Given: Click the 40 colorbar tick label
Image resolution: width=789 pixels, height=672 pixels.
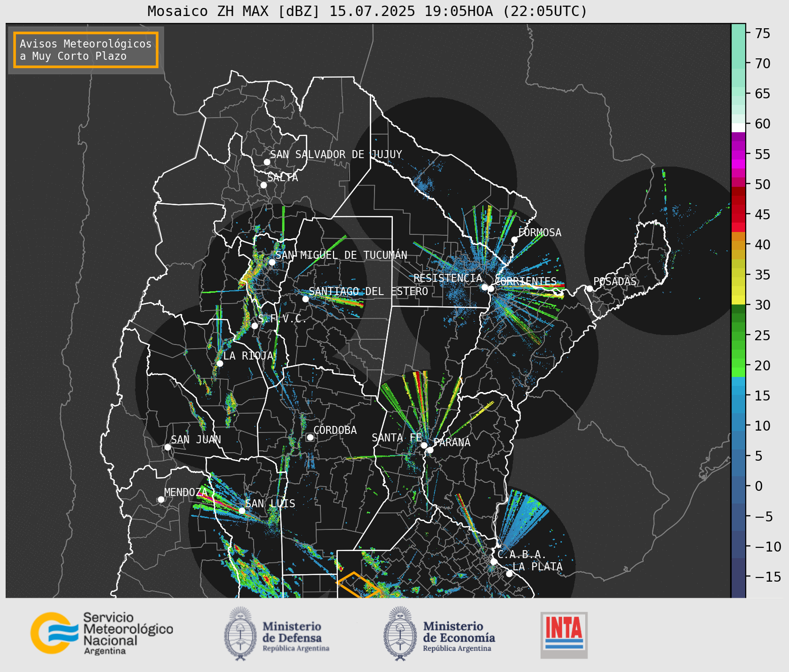Looking at the screenshot, I should click(x=763, y=245).
